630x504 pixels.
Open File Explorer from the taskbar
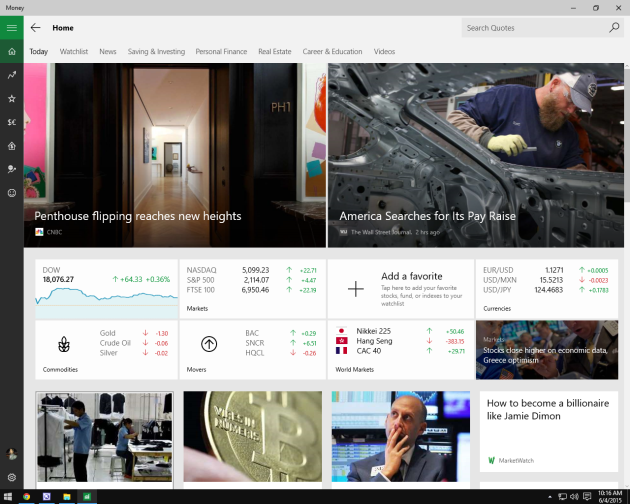coord(67,497)
